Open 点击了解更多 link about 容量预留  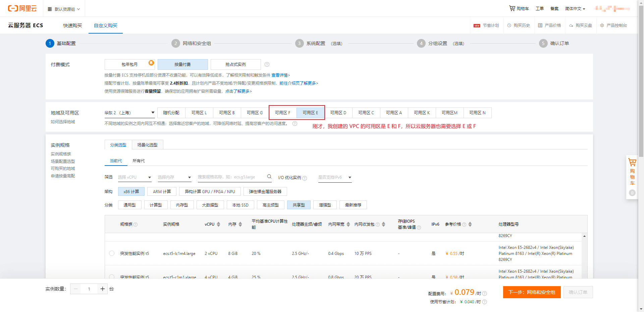pyautogui.click(x=238, y=91)
